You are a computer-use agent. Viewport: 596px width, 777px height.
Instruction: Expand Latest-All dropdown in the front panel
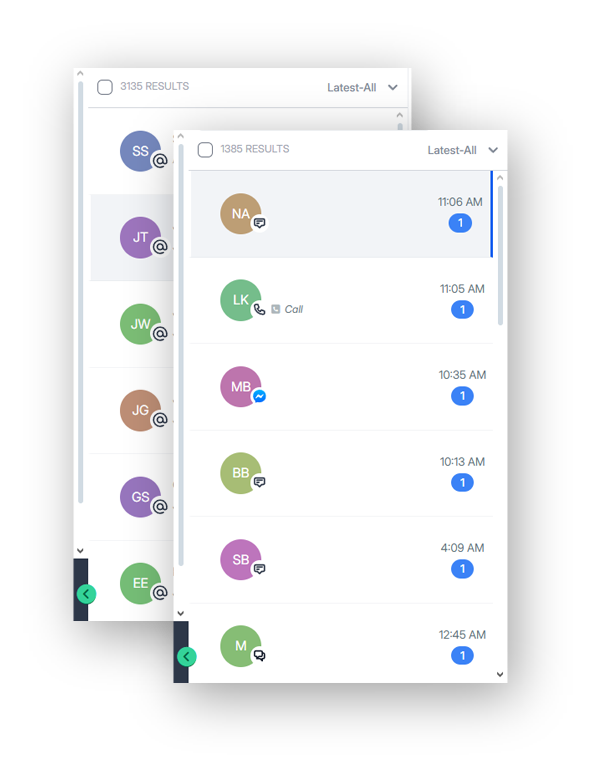[x=462, y=150]
